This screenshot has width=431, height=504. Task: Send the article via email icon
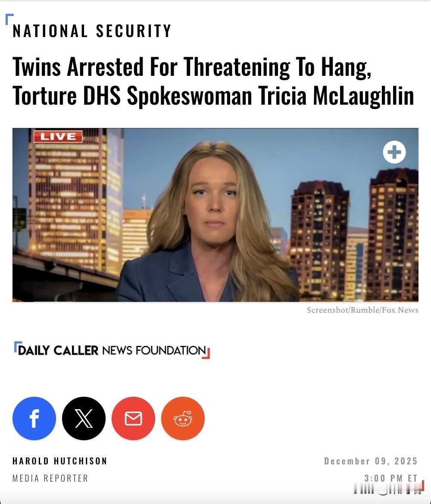(x=133, y=418)
